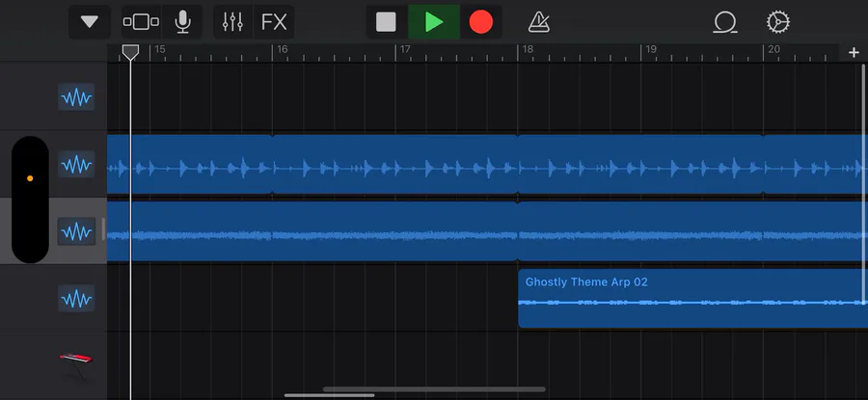Jump to bar 18 on ruler
This screenshot has width=868, height=400.
click(x=528, y=49)
